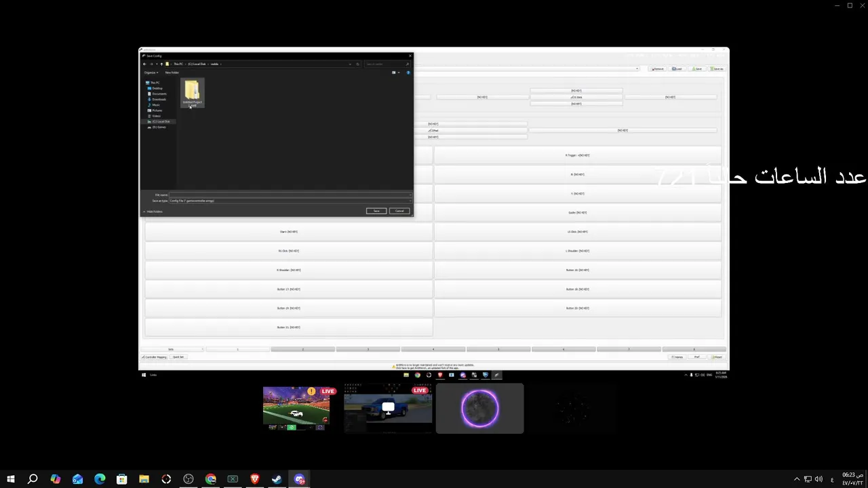Click Save As button in AntiMicro toolbar
This screenshot has height=488, width=868.
717,68
